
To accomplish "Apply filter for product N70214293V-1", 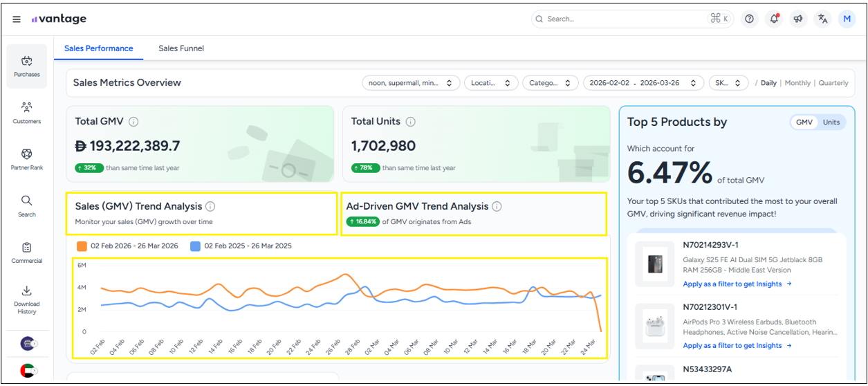I will point(737,284).
